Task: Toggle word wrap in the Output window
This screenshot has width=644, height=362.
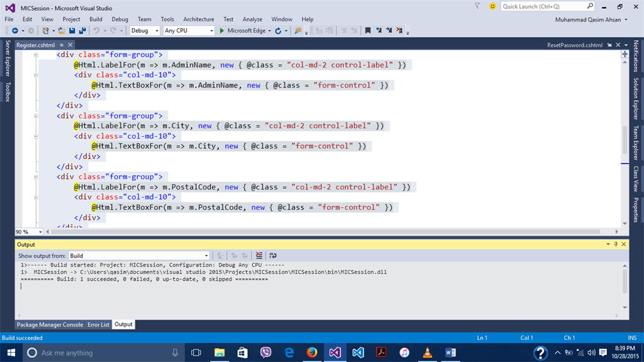Action: pyautogui.click(x=272, y=256)
